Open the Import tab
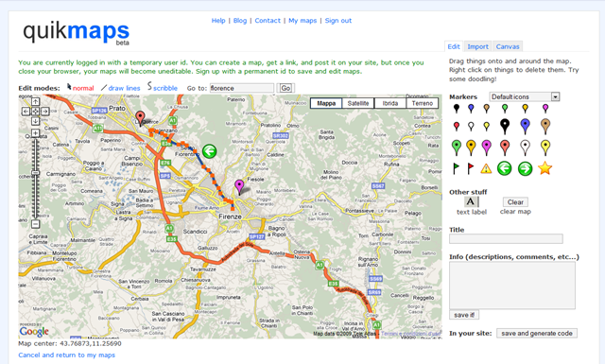 (477, 46)
